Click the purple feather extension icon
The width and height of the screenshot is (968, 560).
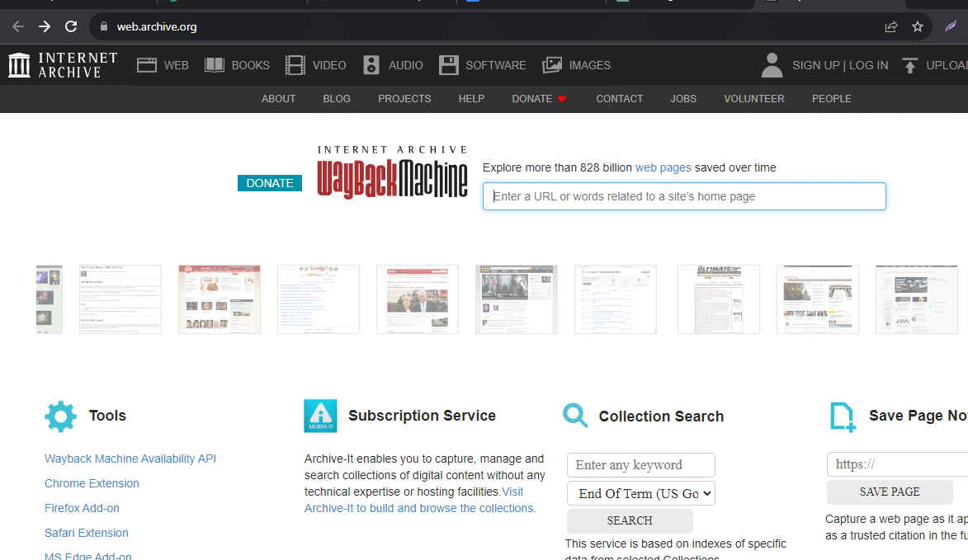(x=951, y=26)
